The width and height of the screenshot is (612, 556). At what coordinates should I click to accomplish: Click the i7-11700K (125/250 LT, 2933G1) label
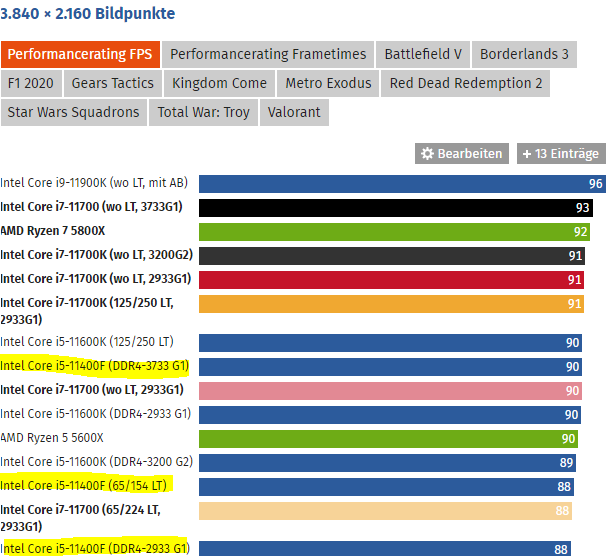coord(87,311)
